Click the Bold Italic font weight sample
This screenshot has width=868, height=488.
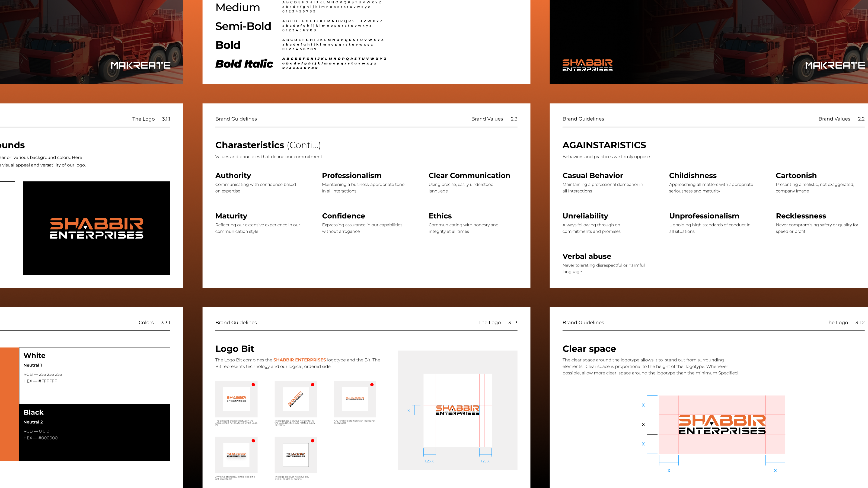pos(244,64)
